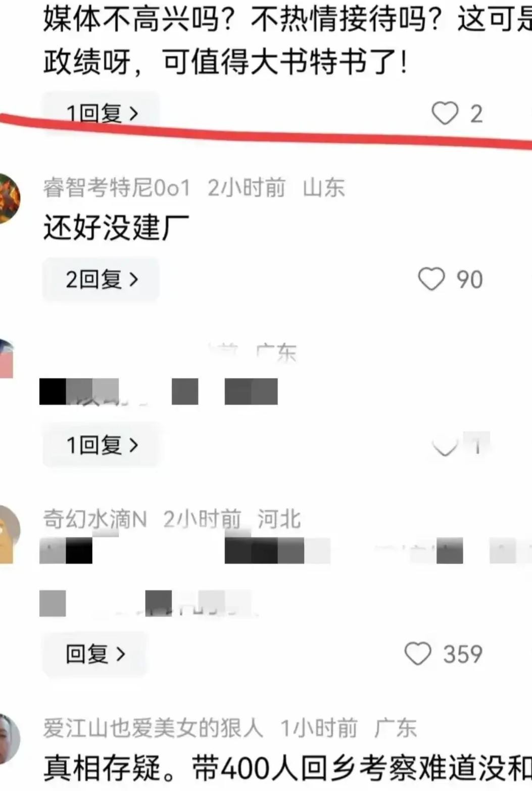The width and height of the screenshot is (532, 791).
Task: Select comment text 还好没建厂
Action: (x=116, y=227)
